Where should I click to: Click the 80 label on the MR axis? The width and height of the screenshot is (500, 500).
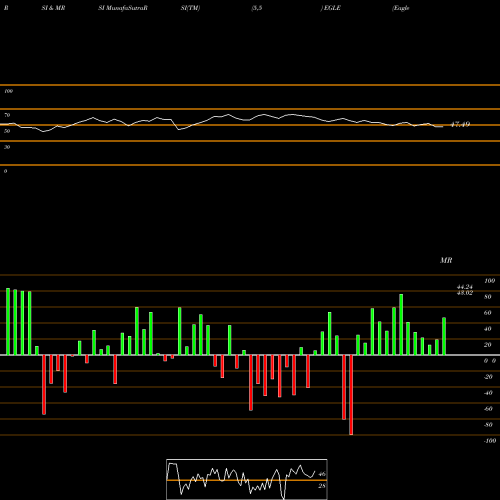(x=488, y=297)
